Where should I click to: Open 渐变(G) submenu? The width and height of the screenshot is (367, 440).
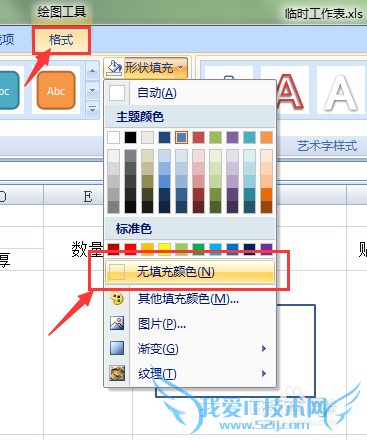[x=190, y=349]
